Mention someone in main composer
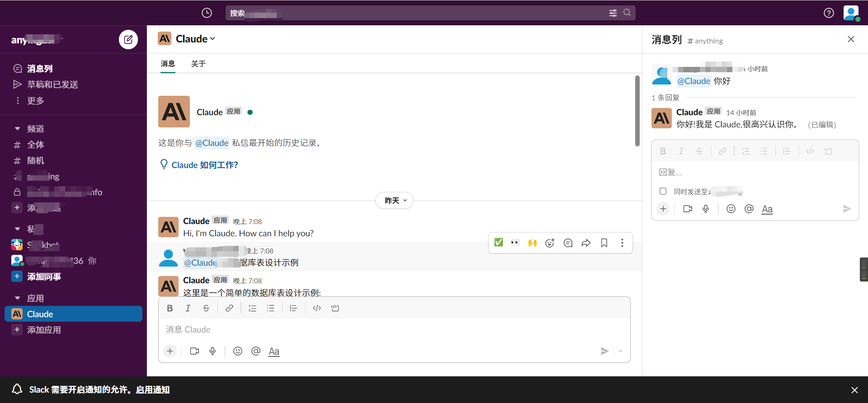868x403 pixels. click(256, 351)
